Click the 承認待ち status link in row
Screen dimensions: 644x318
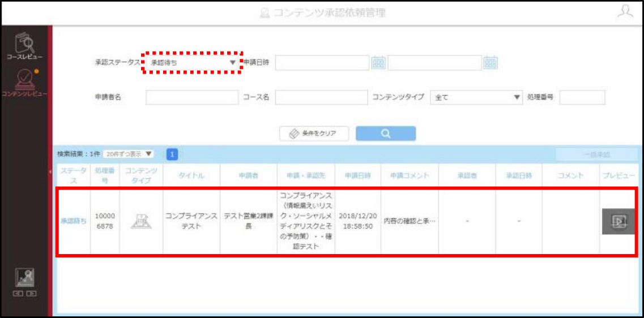click(74, 221)
